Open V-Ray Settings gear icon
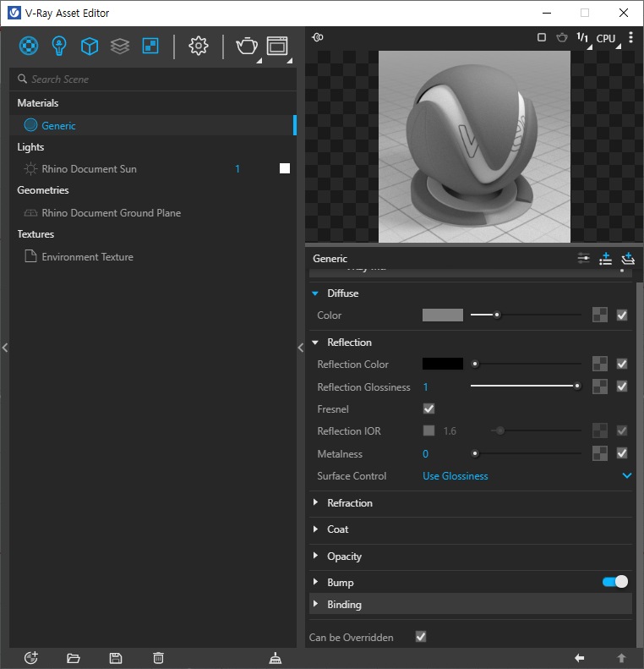The height and width of the screenshot is (669, 644). coord(199,46)
